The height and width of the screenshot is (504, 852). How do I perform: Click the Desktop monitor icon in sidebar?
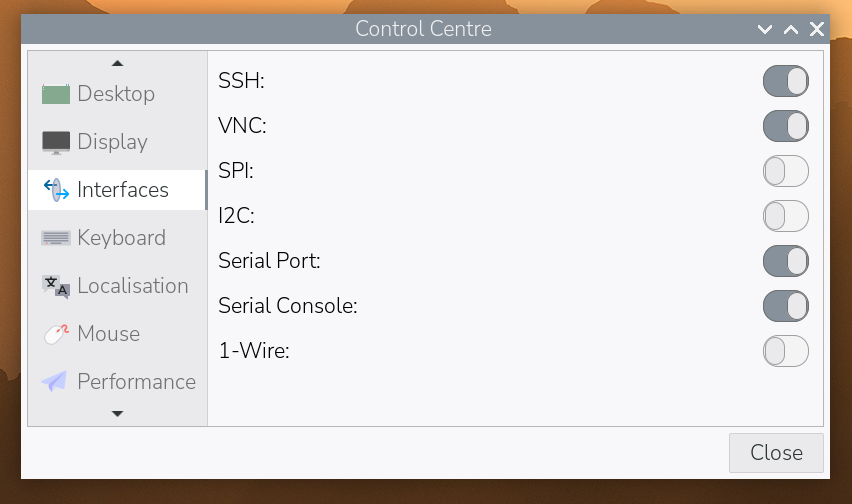pyautogui.click(x=56, y=94)
